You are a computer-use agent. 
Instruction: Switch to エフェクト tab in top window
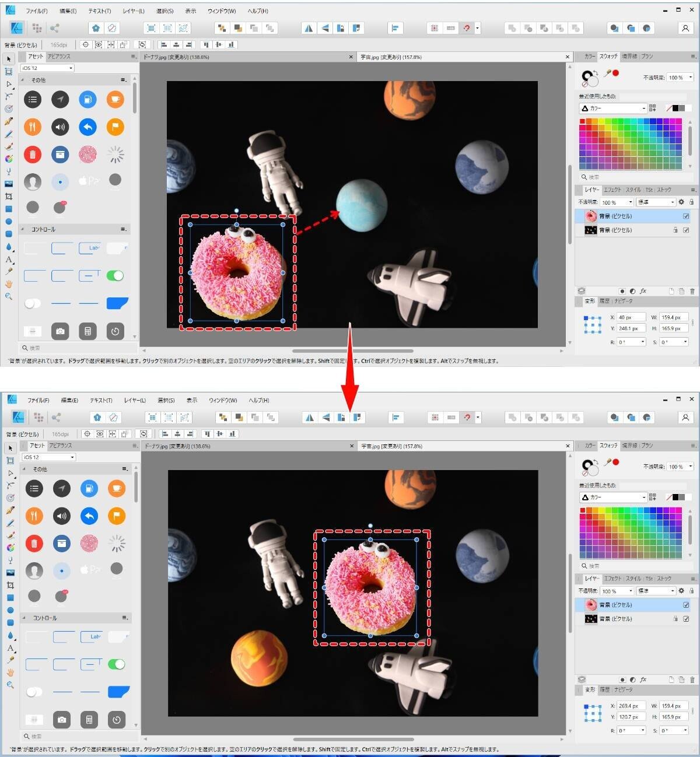612,190
